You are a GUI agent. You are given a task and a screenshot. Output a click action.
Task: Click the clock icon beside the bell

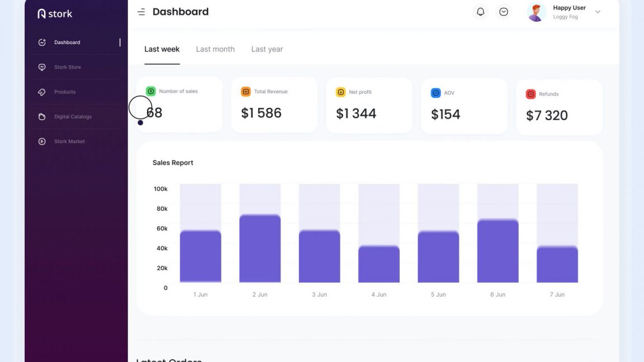(503, 11)
